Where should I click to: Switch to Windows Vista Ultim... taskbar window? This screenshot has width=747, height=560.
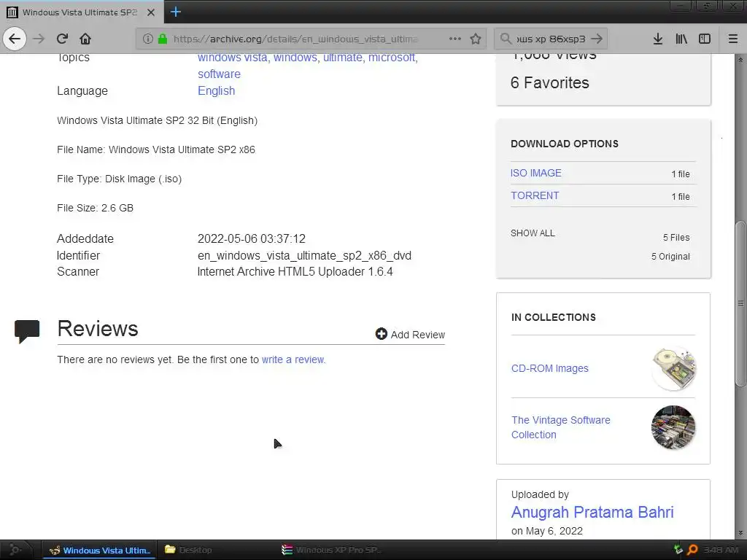(100, 550)
